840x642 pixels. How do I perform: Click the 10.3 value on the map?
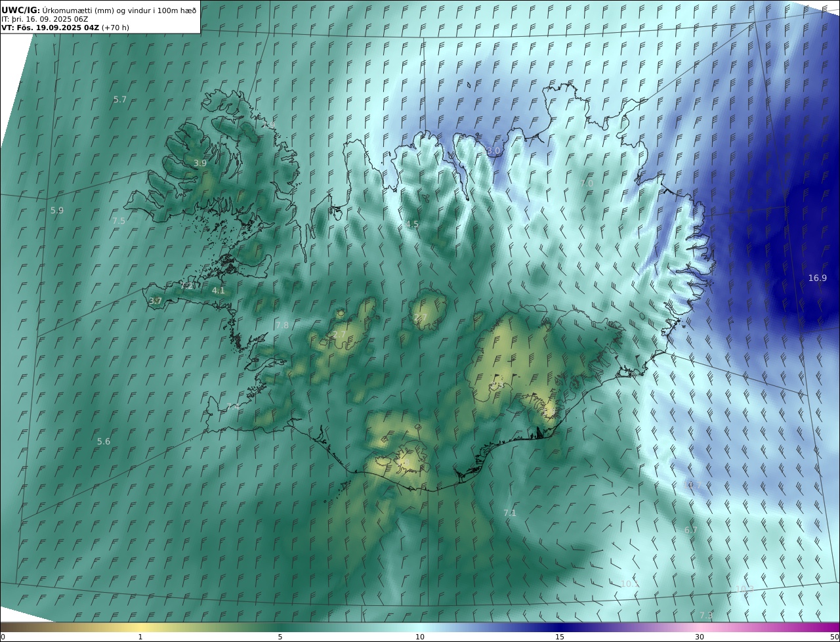744,589
